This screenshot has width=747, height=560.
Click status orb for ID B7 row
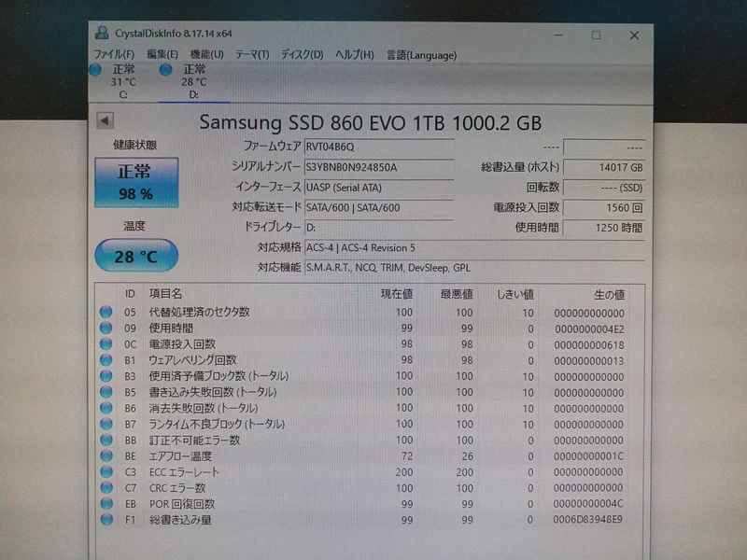[x=106, y=424]
